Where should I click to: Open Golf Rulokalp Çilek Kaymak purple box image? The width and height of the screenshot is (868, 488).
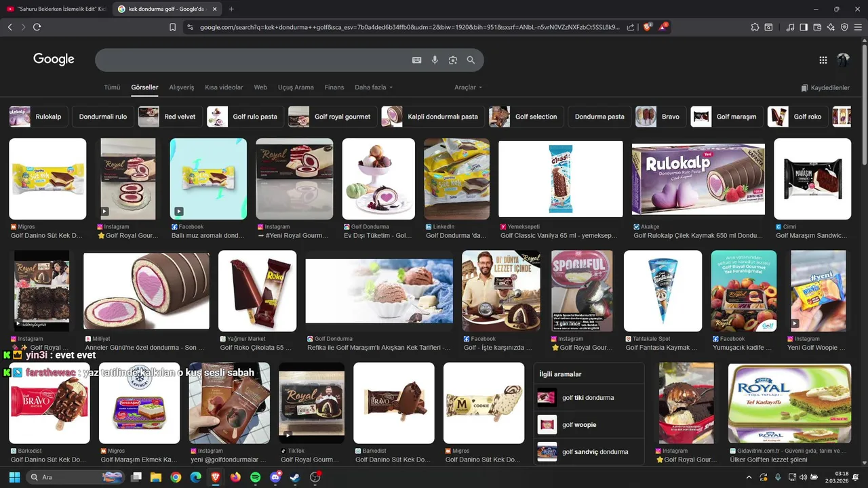698,179
